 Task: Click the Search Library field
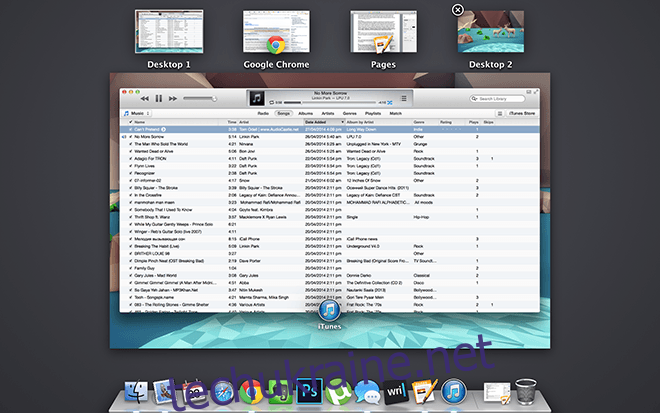point(497,99)
